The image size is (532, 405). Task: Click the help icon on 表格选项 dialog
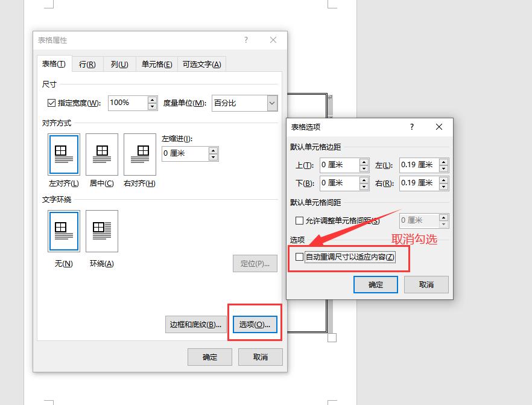point(411,127)
